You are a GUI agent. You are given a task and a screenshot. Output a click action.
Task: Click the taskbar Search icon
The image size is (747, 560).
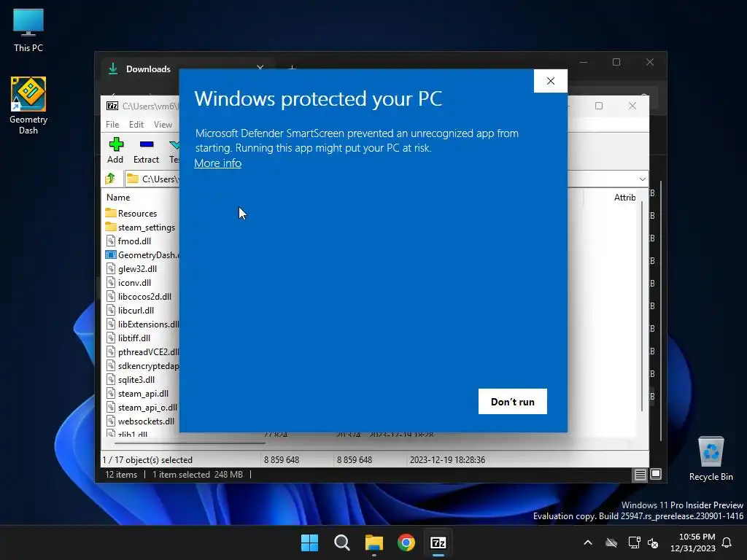pyautogui.click(x=342, y=542)
